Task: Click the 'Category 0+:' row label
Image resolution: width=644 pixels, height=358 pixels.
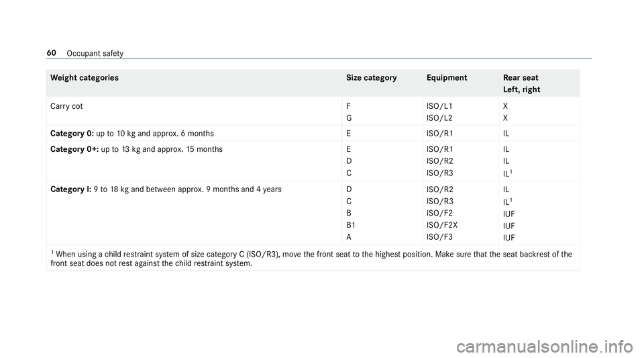Action: point(74,149)
